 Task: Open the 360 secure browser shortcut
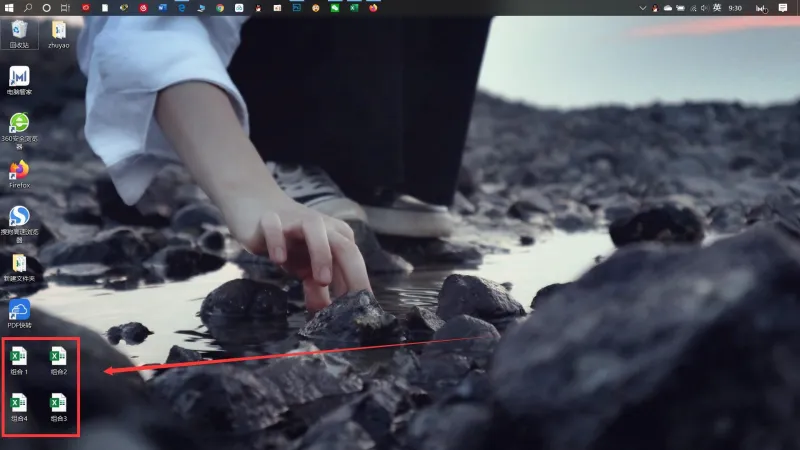[19, 131]
